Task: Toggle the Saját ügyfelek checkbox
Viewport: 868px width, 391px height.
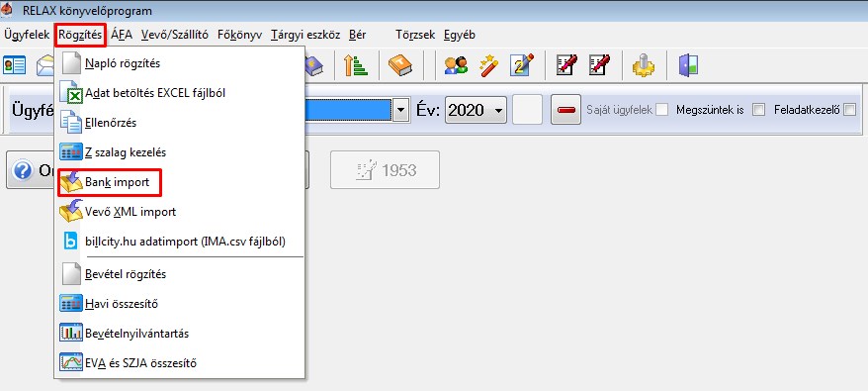Action: (661, 110)
